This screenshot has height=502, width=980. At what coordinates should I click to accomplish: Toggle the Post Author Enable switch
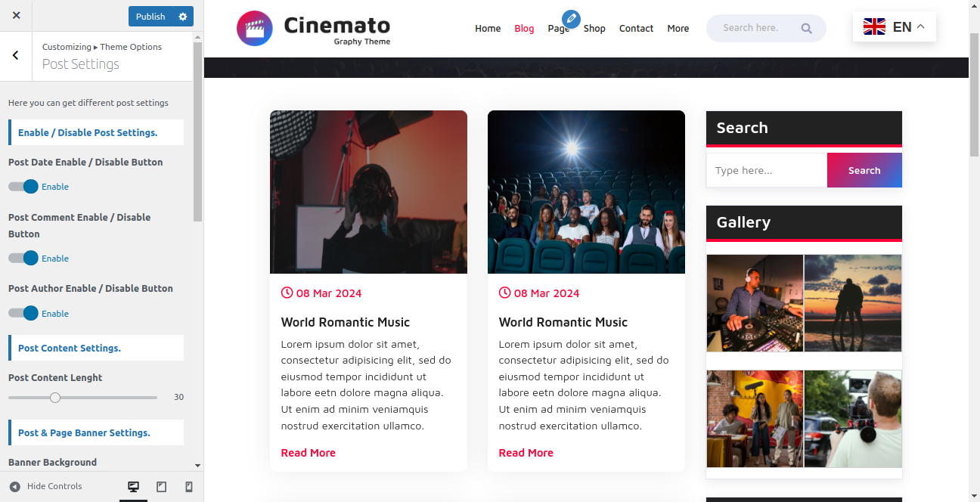pos(23,313)
